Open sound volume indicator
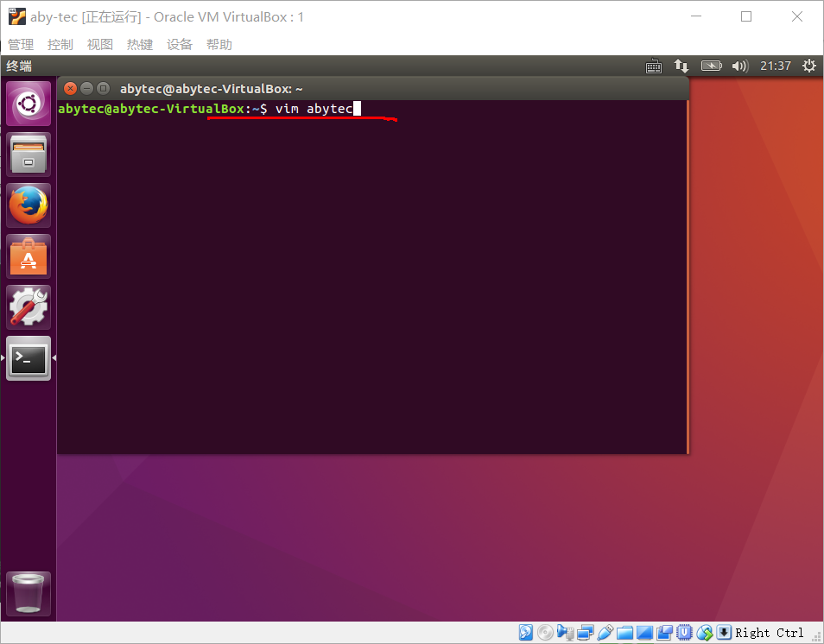This screenshot has width=824, height=644. coord(740,66)
